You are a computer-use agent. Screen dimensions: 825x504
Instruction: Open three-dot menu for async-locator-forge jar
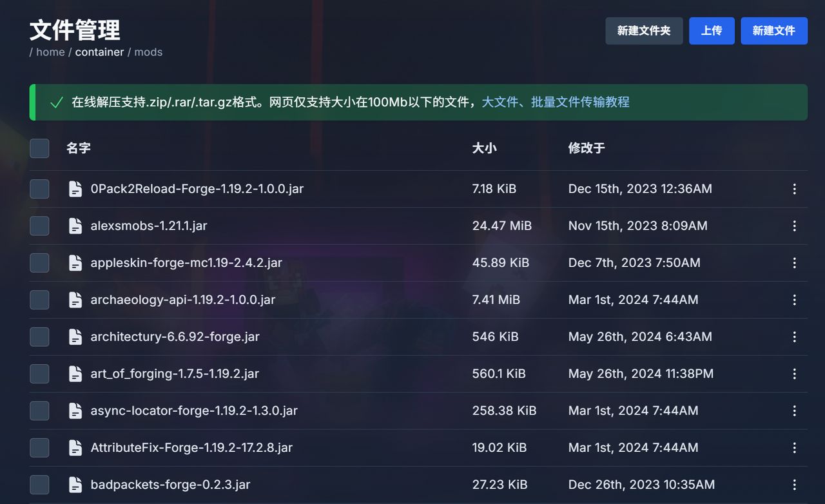(x=794, y=411)
